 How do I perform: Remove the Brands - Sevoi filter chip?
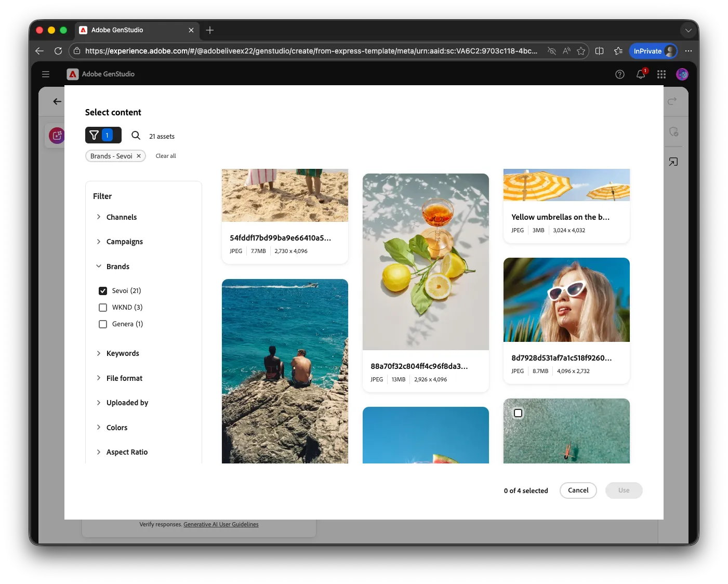[x=139, y=156]
